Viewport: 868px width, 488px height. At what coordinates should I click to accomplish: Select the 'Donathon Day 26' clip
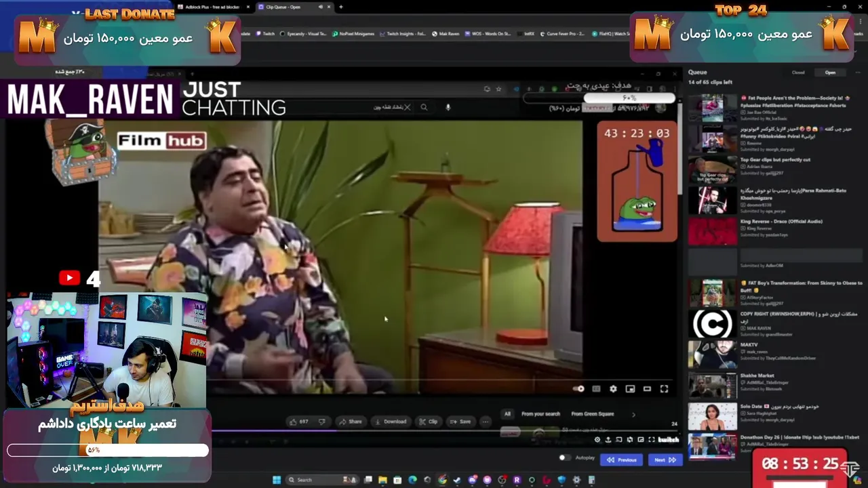(x=776, y=447)
